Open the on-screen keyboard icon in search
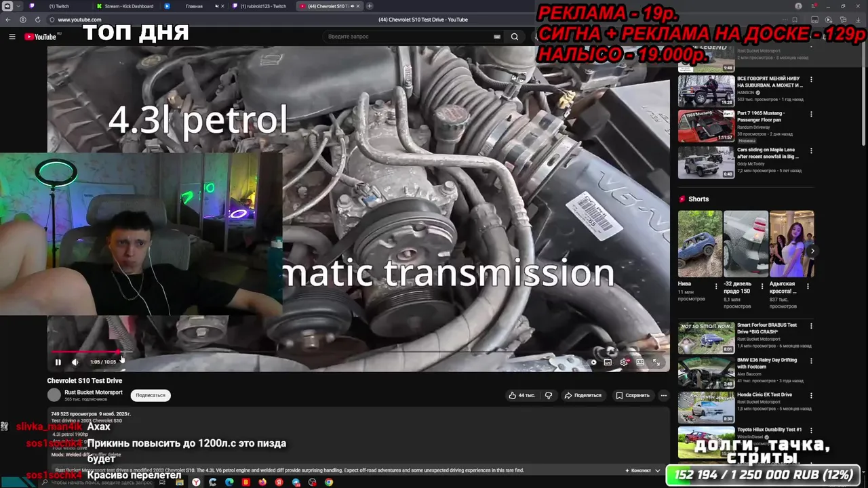The image size is (868, 488). pyautogui.click(x=497, y=37)
